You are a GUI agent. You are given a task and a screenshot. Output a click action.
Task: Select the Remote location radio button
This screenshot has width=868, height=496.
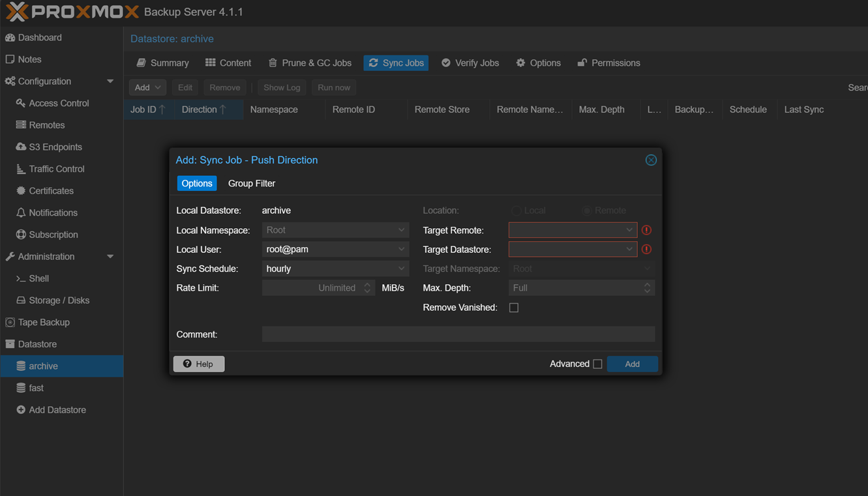click(x=586, y=210)
